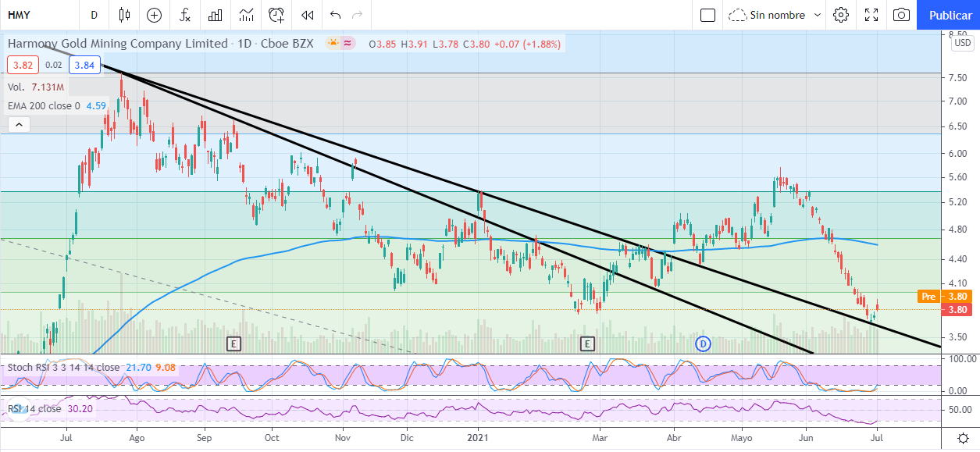Open the candlestick chart style menu

124,15
